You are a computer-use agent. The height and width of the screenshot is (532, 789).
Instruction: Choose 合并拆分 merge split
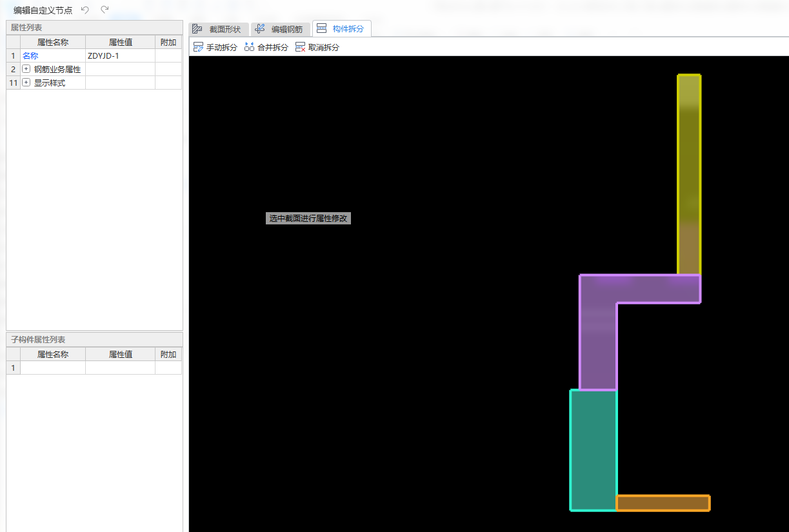click(266, 47)
